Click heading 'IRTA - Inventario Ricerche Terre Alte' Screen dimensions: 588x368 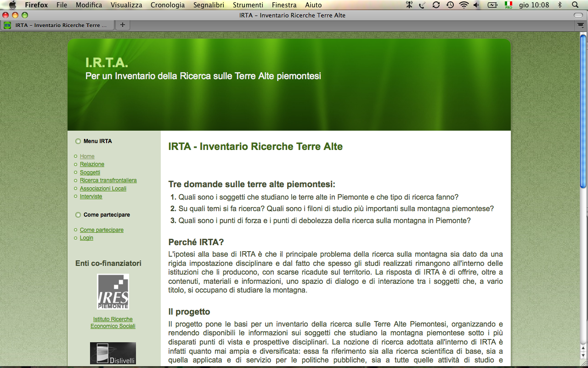pos(255,147)
